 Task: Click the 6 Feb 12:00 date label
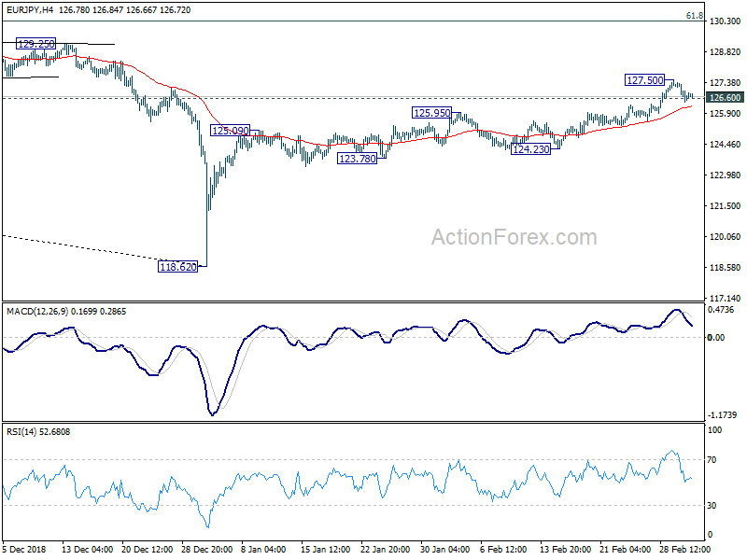[x=503, y=549]
